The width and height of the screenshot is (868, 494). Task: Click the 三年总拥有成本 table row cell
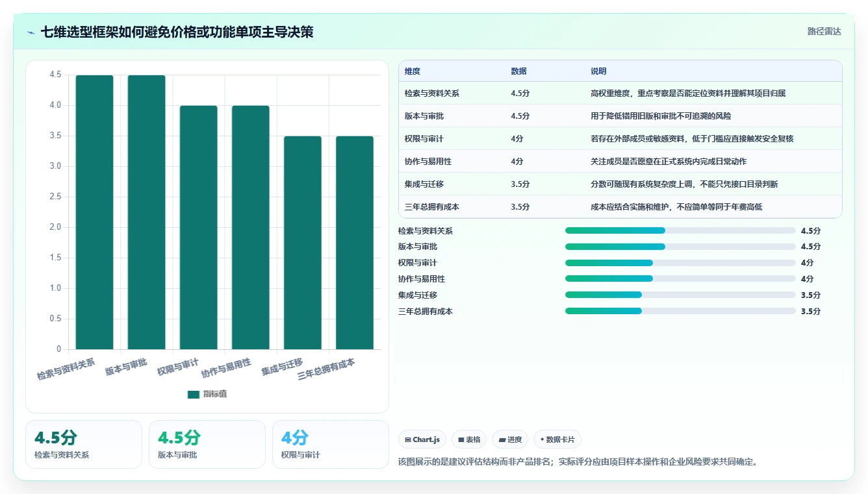tap(432, 207)
